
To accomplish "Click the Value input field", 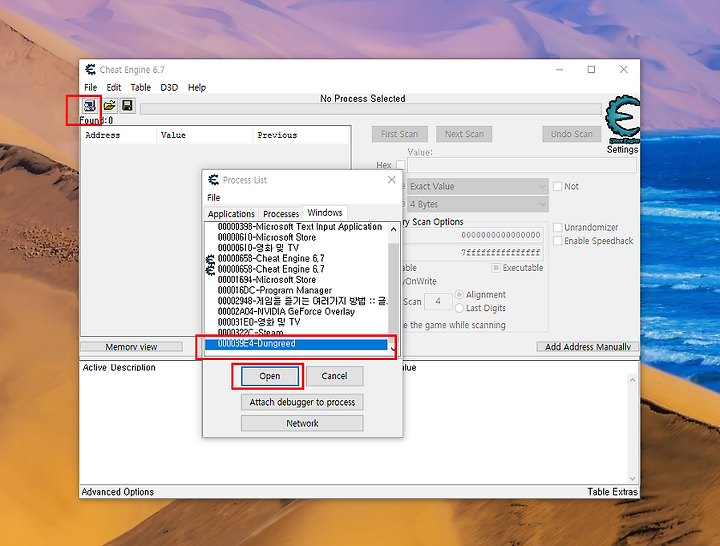I will 522,165.
